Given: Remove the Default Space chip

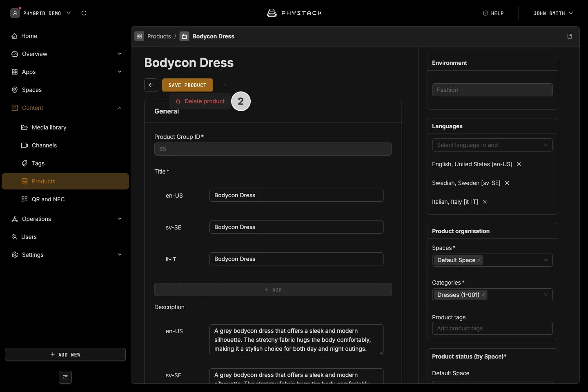Looking at the screenshot, I should pos(479,260).
